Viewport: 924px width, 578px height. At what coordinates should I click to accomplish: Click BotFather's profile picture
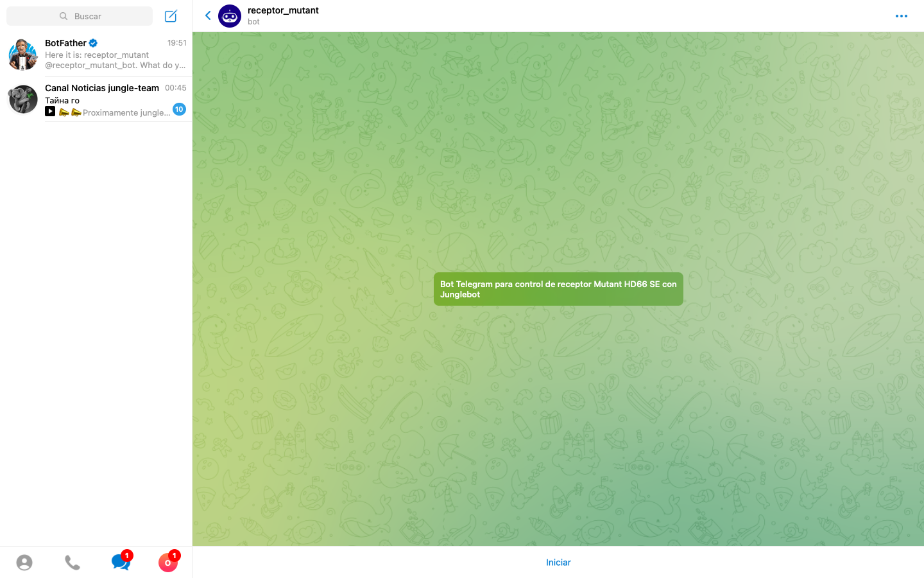(23, 54)
